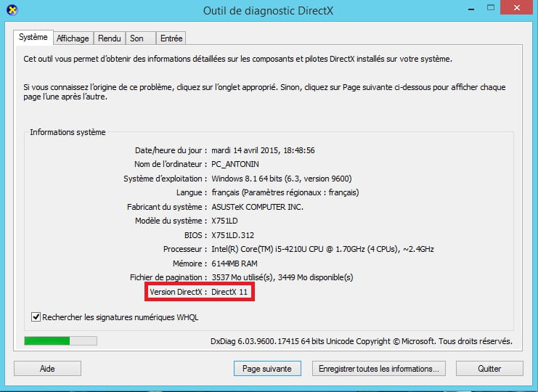Open the Affichage tab
538x392 pixels.
(x=73, y=38)
